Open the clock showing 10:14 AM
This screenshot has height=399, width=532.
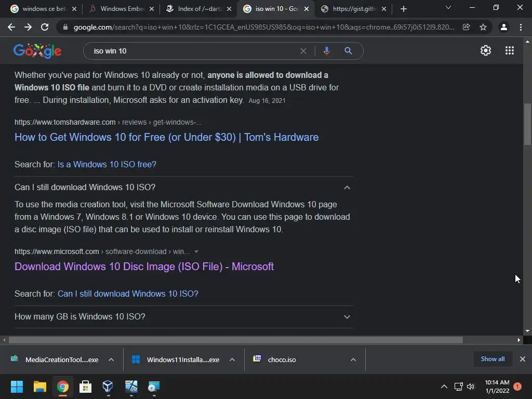click(497, 387)
